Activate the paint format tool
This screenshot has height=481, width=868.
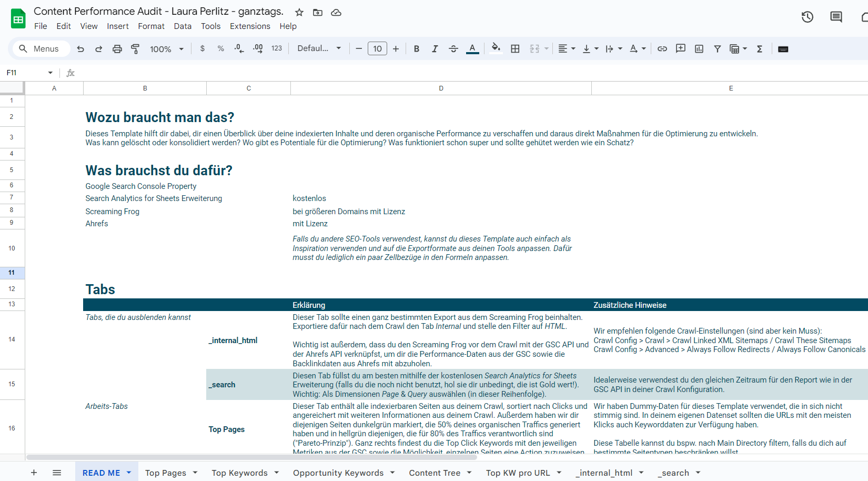click(x=135, y=49)
